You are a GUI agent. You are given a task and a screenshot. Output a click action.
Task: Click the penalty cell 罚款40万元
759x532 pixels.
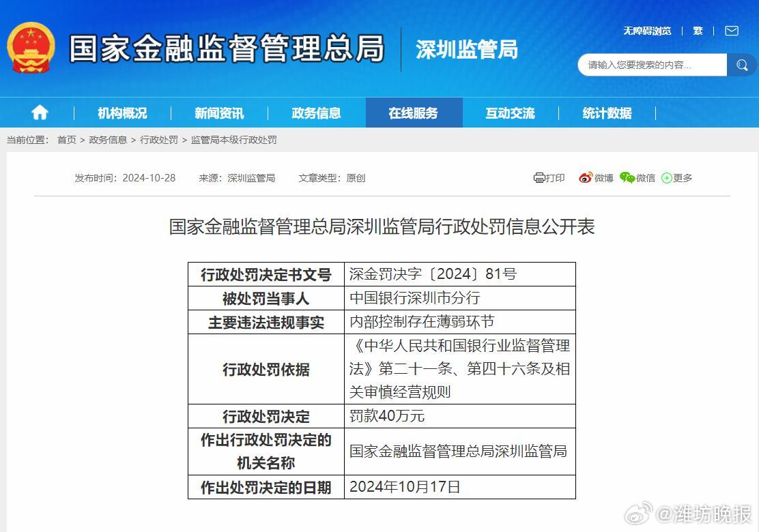click(387, 416)
